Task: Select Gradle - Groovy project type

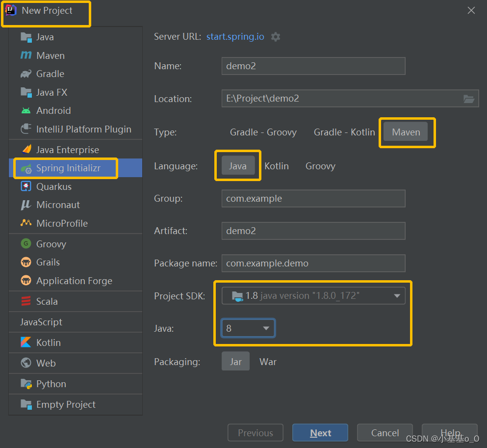Action: pos(263,132)
